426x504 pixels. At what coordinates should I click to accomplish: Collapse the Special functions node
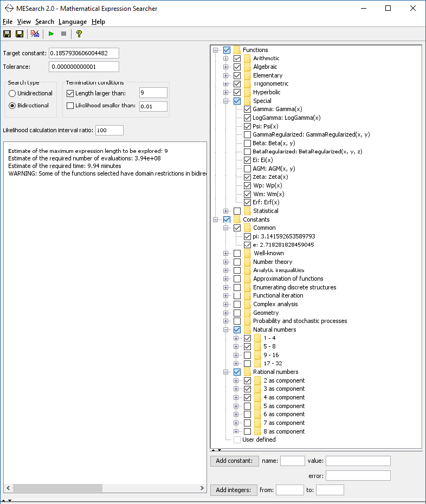pyautogui.click(x=225, y=101)
